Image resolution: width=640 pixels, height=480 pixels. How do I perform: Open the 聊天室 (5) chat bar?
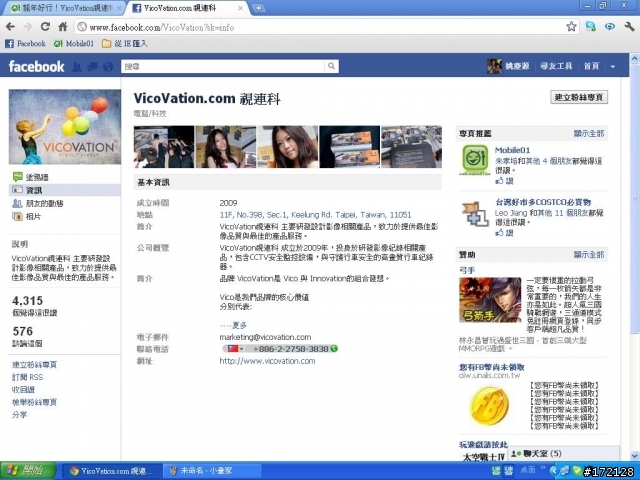pyautogui.click(x=563, y=453)
